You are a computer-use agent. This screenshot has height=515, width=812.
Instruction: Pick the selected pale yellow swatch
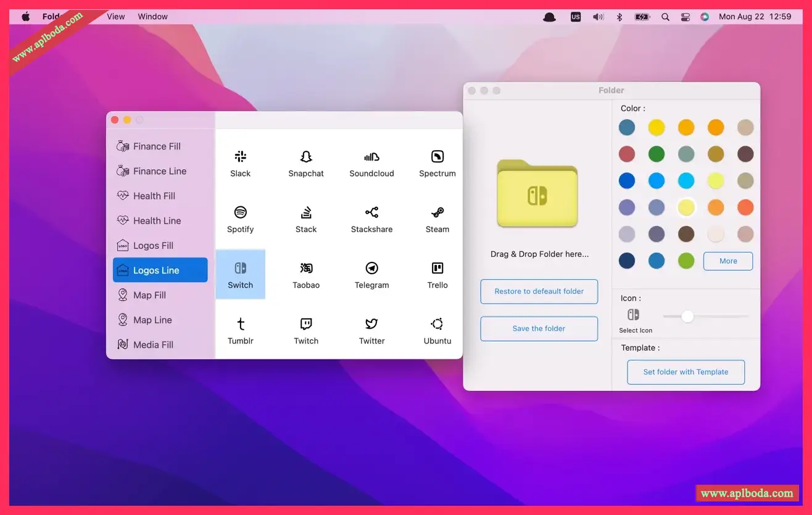pyautogui.click(x=686, y=207)
